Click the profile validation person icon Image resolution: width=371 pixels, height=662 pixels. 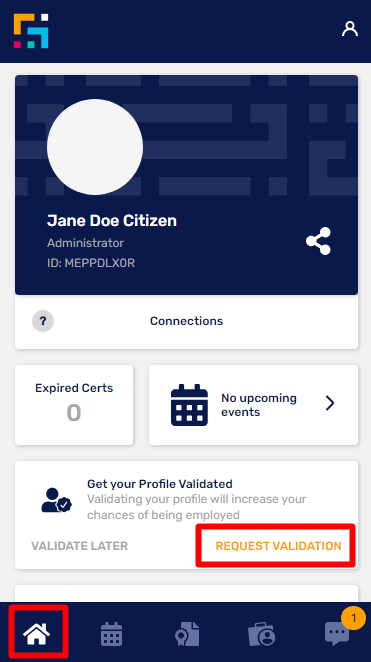[x=57, y=500]
